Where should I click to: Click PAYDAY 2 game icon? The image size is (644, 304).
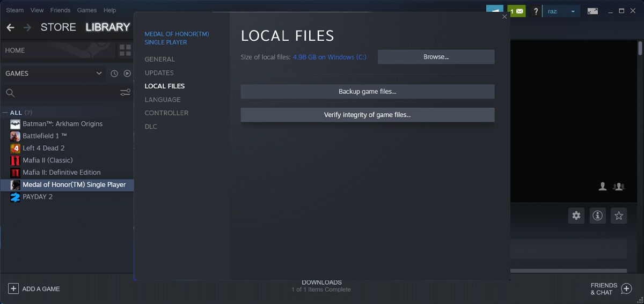[x=15, y=197]
